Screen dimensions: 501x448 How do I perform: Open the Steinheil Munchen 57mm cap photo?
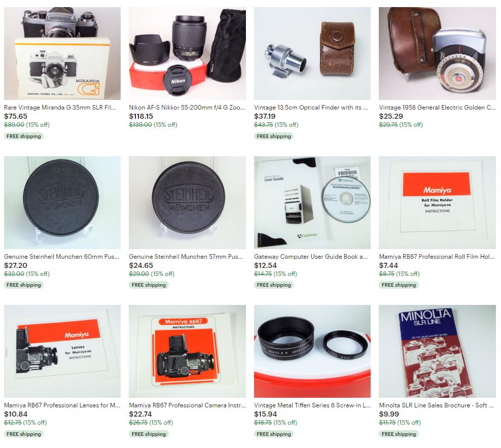tap(187, 202)
